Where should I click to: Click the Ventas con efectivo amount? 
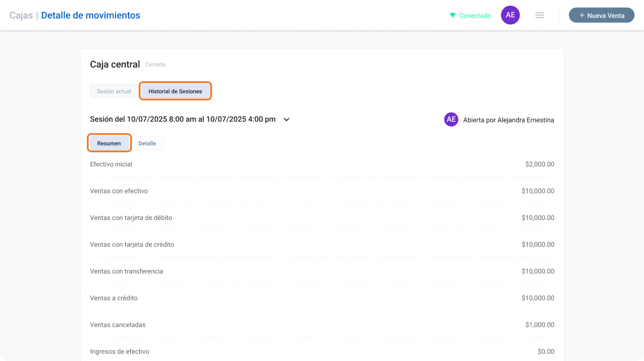click(537, 191)
